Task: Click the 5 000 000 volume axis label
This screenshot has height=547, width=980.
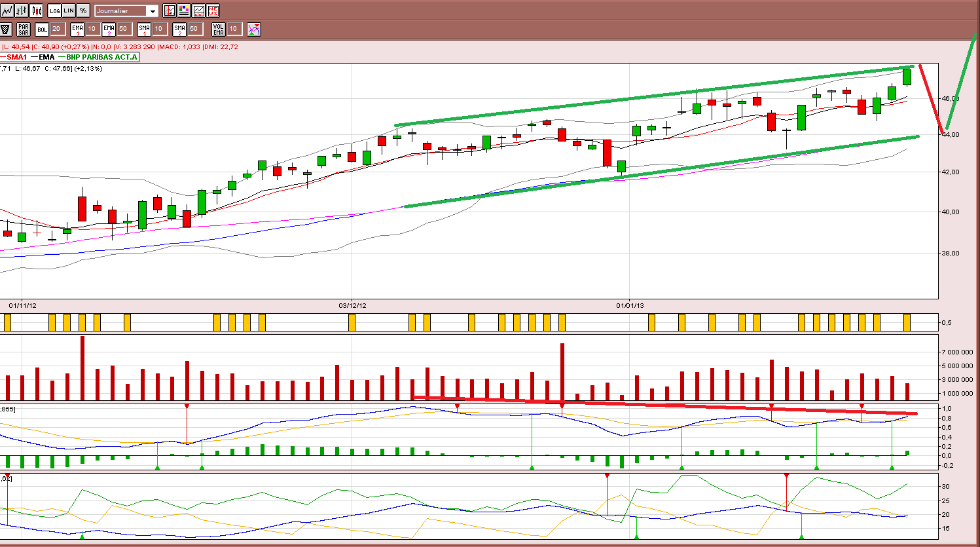Action: pos(957,366)
